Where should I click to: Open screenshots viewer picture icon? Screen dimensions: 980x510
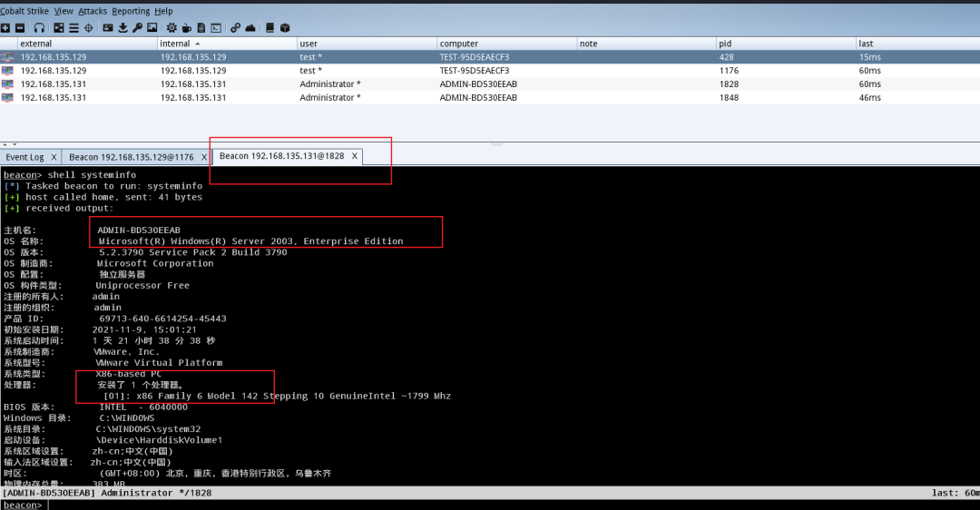pyautogui.click(x=152, y=27)
